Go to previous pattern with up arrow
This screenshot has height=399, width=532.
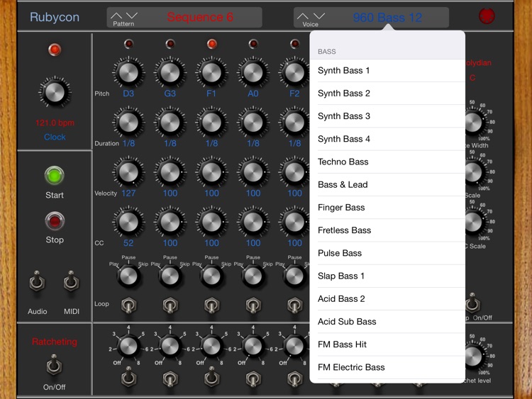tap(116, 16)
